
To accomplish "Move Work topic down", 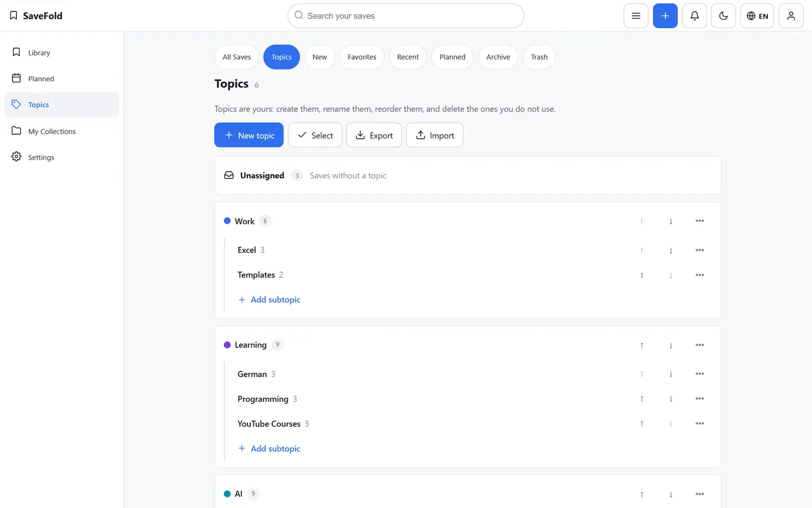I will click(x=670, y=221).
